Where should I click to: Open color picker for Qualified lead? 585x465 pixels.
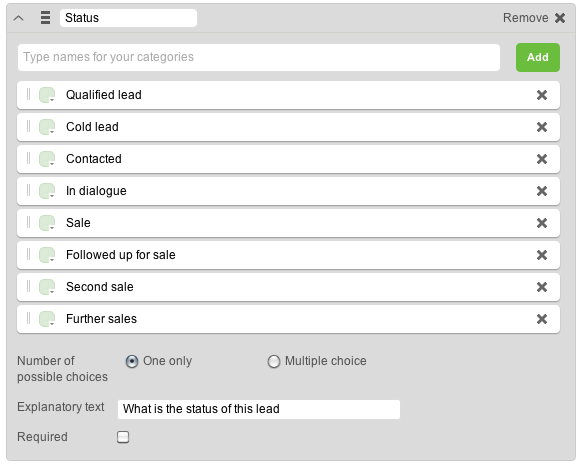[x=47, y=95]
